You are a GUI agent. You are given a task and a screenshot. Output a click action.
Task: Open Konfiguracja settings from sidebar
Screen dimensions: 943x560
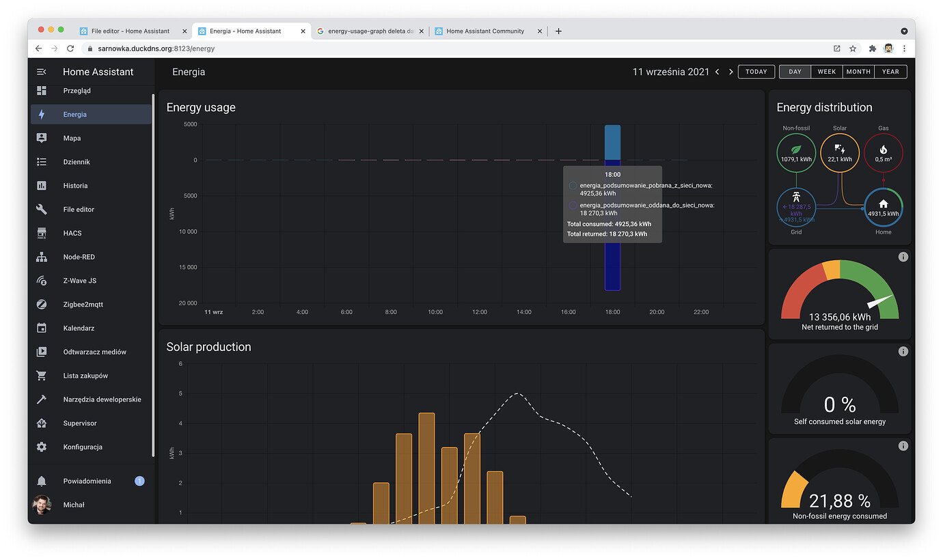click(x=41, y=447)
